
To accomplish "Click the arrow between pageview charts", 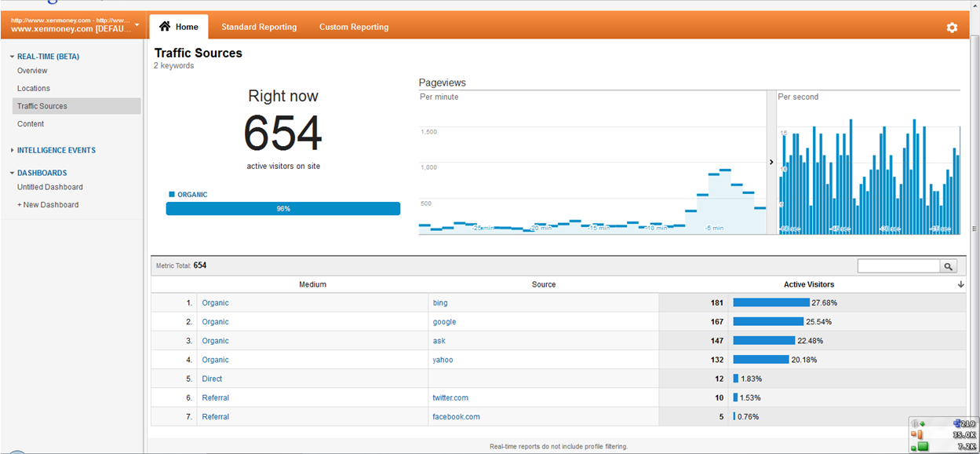I will [771, 163].
